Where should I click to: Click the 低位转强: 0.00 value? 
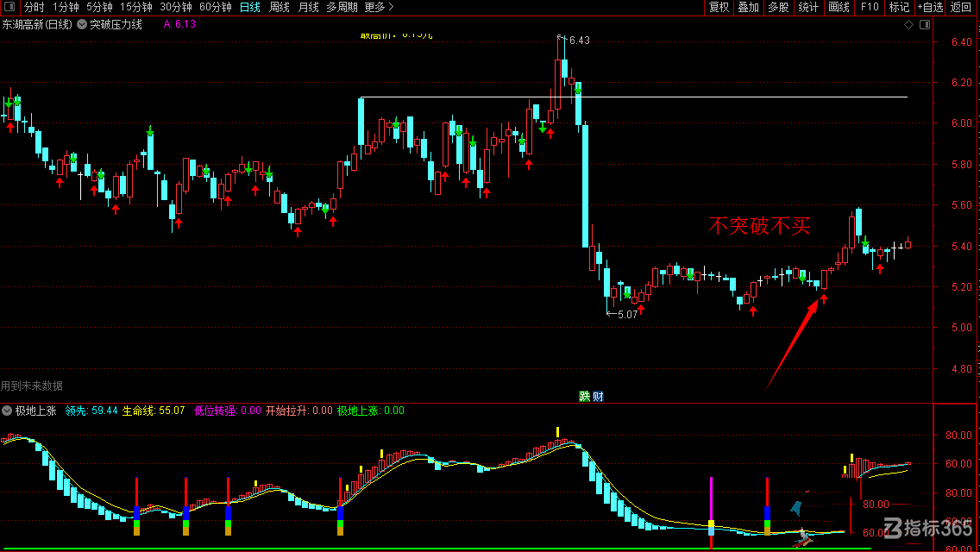pyautogui.click(x=228, y=411)
